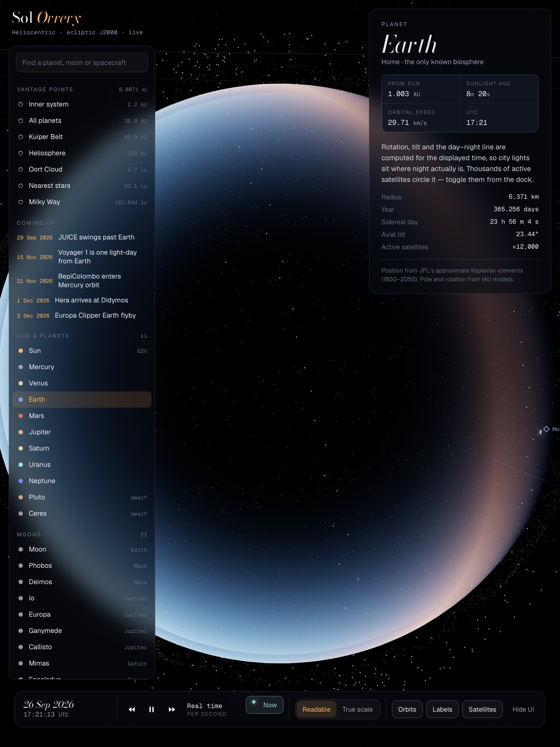The image size is (560, 747).
Task: Click the rewind playback icon
Action: click(132, 709)
